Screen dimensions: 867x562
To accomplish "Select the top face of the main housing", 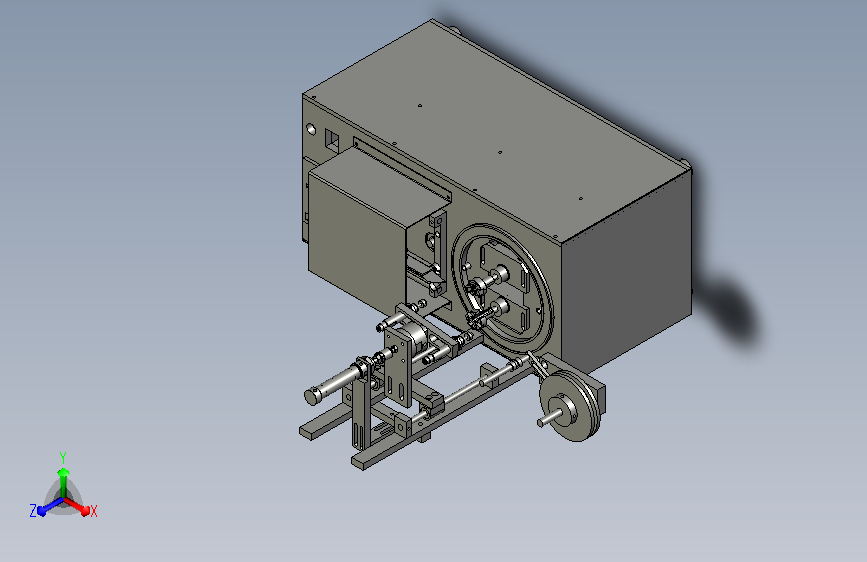I will coord(496,131).
